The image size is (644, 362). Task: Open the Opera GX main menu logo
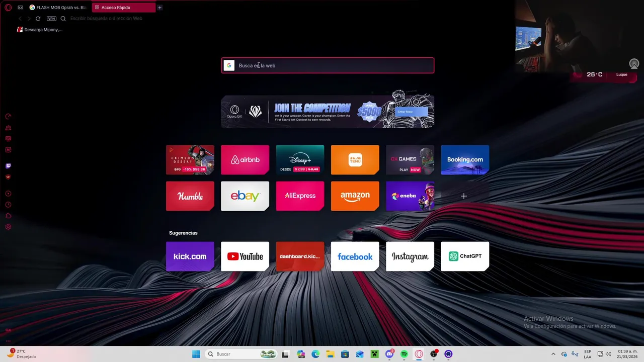point(8,8)
